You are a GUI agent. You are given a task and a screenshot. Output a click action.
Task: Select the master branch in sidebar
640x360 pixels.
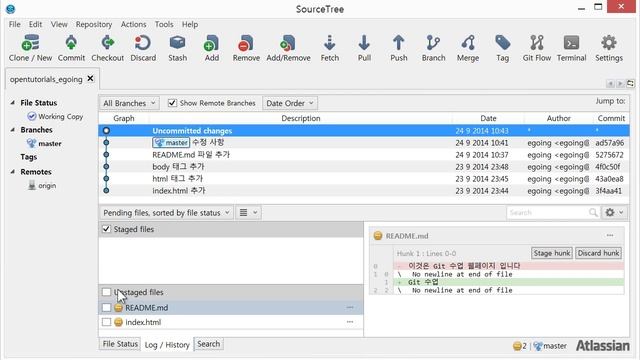coord(44,143)
